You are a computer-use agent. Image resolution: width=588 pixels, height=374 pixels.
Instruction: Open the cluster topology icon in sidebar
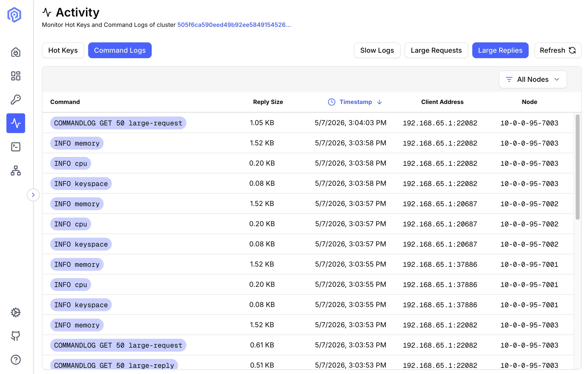point(16,170)
